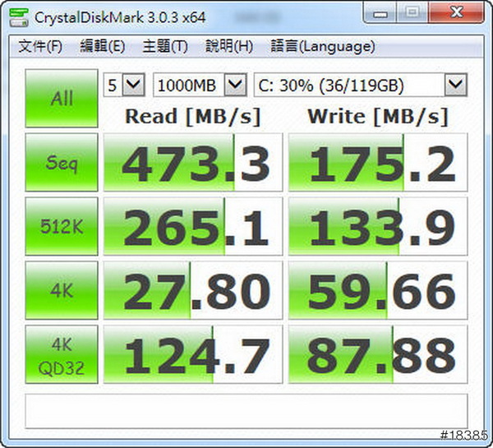This screenshot has height=448, width=493.
Task: Start the 4K benchmark test
Action: [x=62, y=290]
